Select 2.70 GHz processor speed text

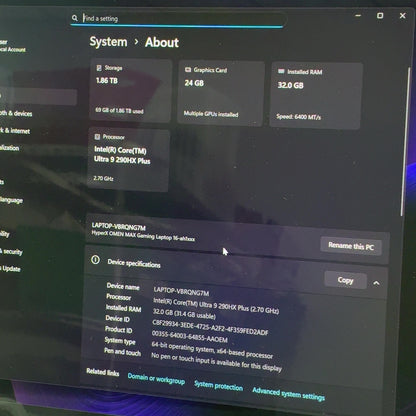103,178
